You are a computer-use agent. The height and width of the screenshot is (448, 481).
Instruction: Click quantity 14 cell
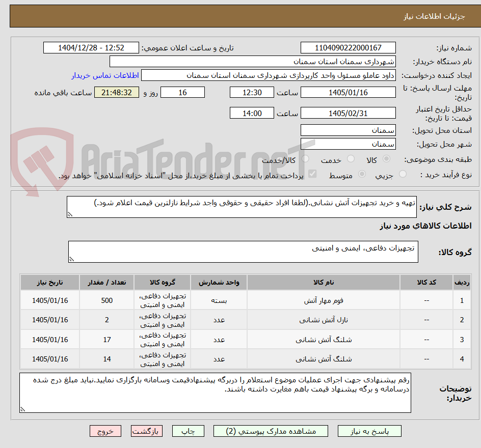(107, 359)
